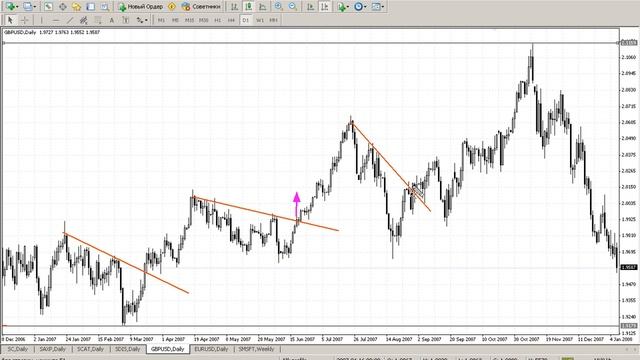Draw a vertical line
The width and height of the screenshot is (640, 360).
coord(41,20)
